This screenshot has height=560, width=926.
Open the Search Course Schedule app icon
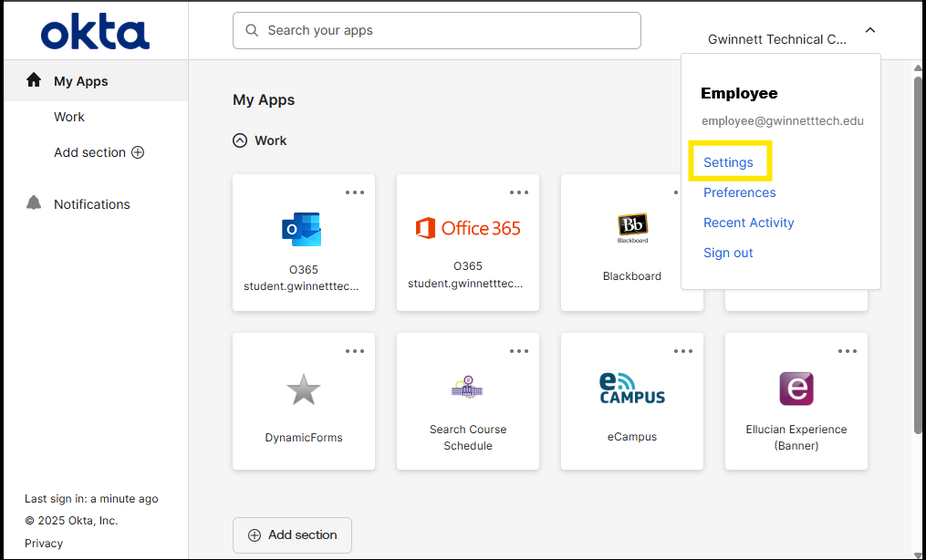467,386
